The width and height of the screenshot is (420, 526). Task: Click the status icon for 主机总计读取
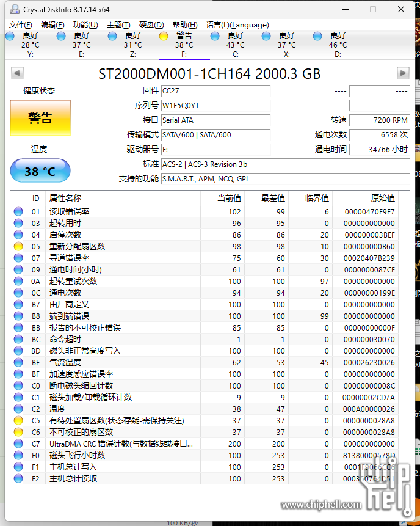click(18, 478)
